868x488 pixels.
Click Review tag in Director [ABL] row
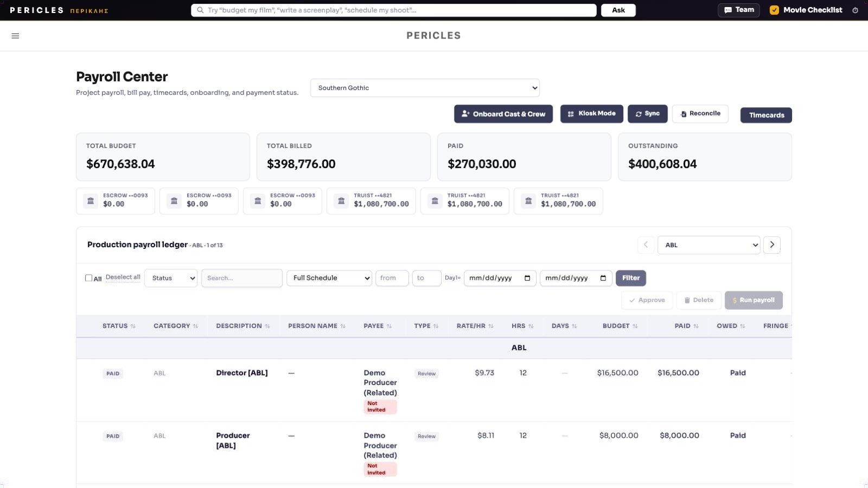[427, 374]
